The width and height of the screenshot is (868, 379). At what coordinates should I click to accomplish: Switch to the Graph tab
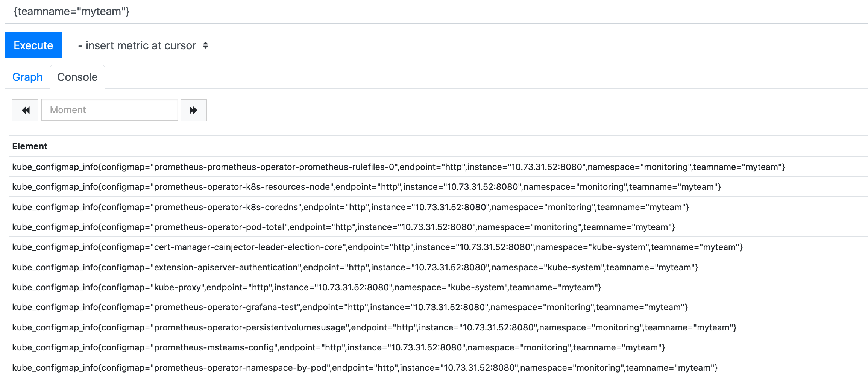[x=27, y=77]
